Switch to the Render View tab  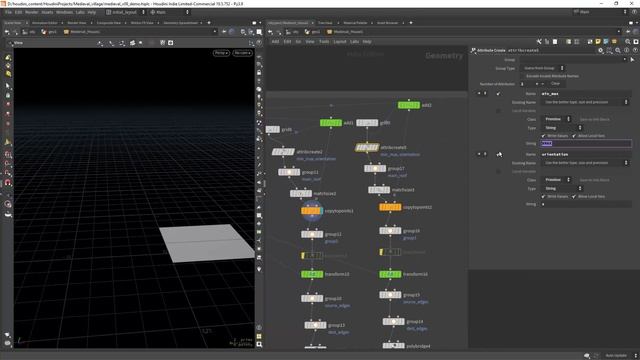pos(77,23)
